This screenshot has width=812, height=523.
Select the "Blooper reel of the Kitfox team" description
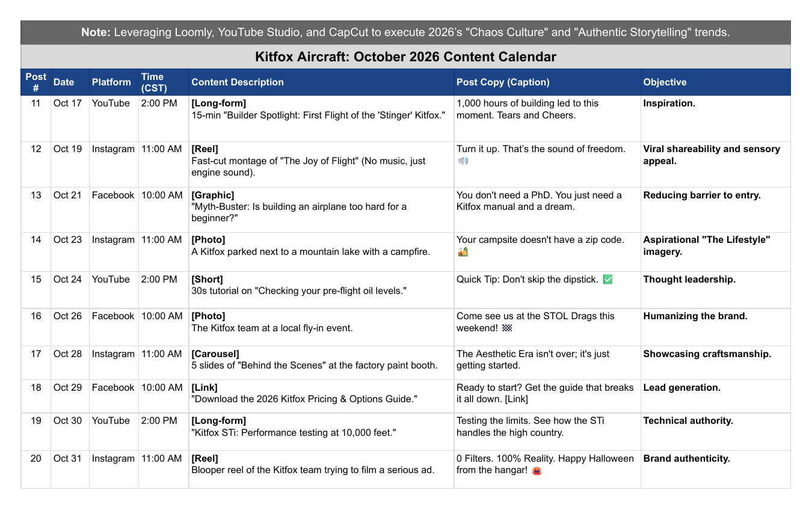click(321, 469)
